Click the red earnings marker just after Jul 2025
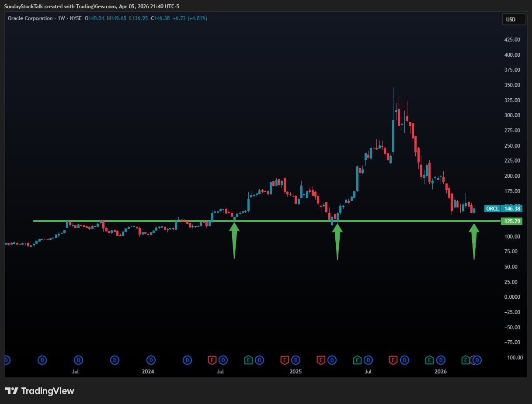532x404 pixels. pos(393,360)
